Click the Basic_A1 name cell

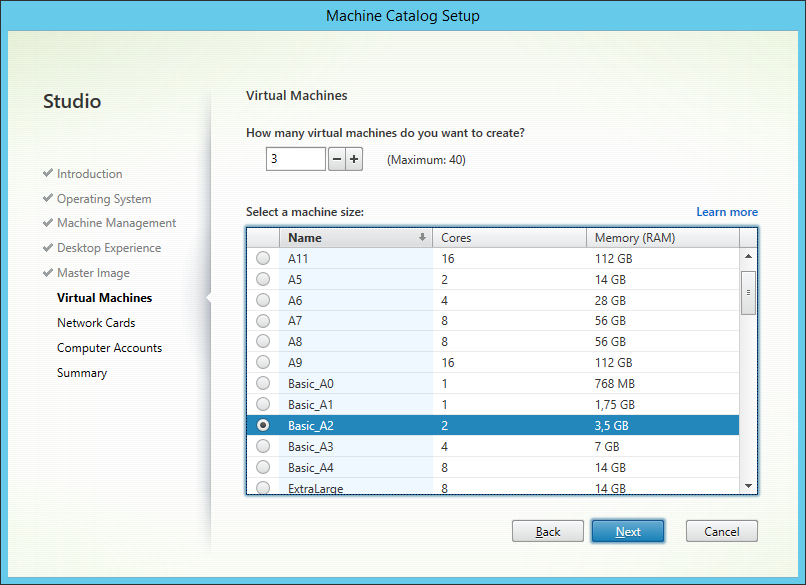pos(356,405)
